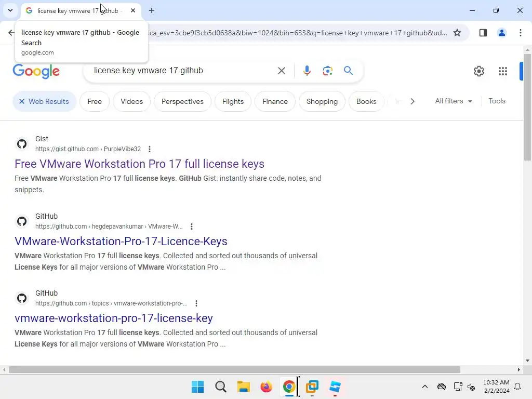
Task: Start voice search with microphone icon
Action: click(x=307, y=71)
